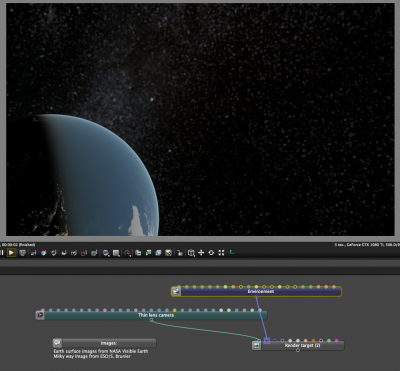Image resolution: width=400 pixels, height=371 pixels.
Task: Click the yellow pin on camera node
Action: pyautogui.click(x=175, y=310)
